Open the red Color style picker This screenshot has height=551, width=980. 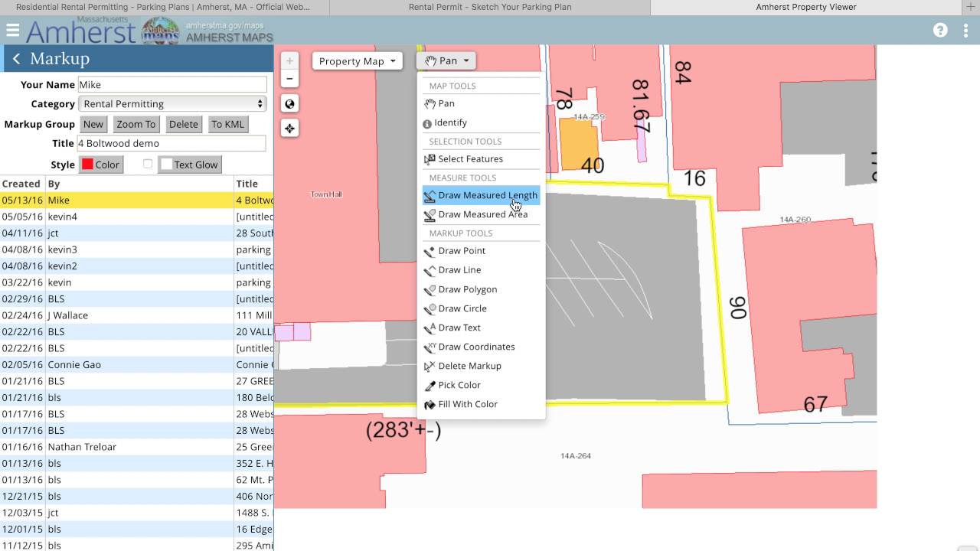(x=100, y=165)
